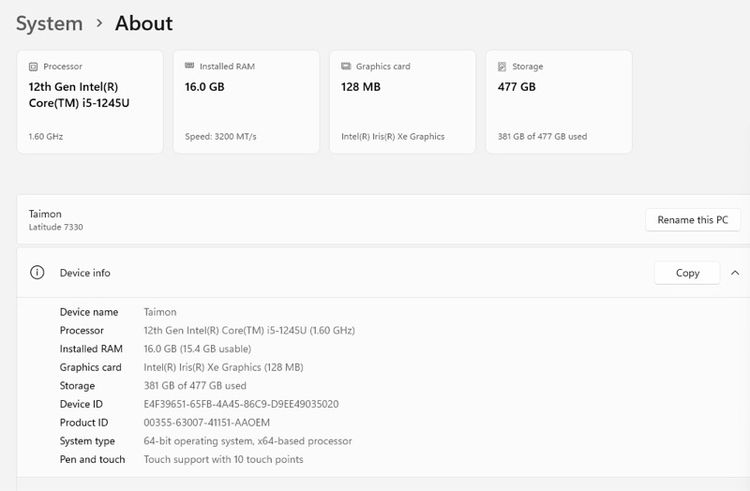Click the Installed RAM memory icon

189,67
